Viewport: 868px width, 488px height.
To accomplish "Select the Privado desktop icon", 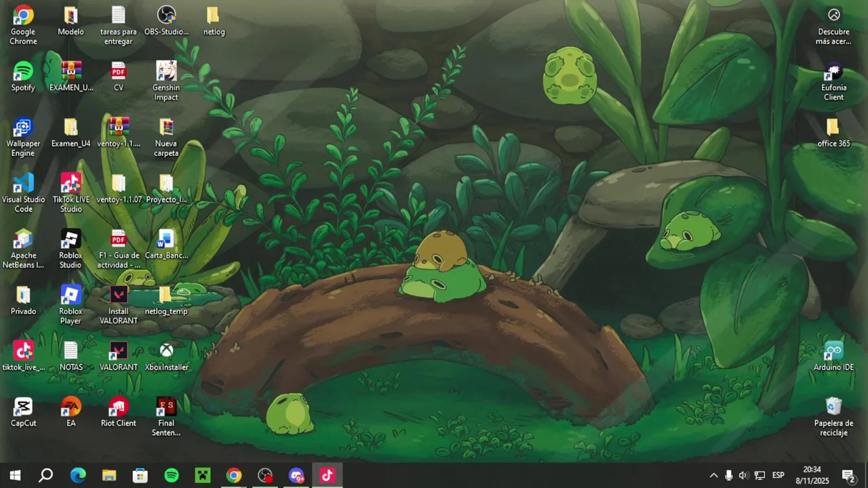I will point(23,300).
